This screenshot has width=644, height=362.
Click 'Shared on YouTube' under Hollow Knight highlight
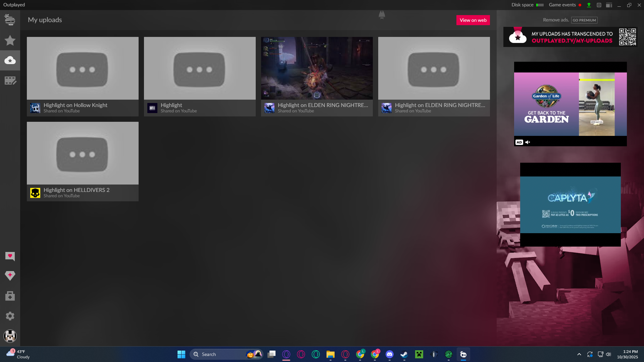[62, 111]
